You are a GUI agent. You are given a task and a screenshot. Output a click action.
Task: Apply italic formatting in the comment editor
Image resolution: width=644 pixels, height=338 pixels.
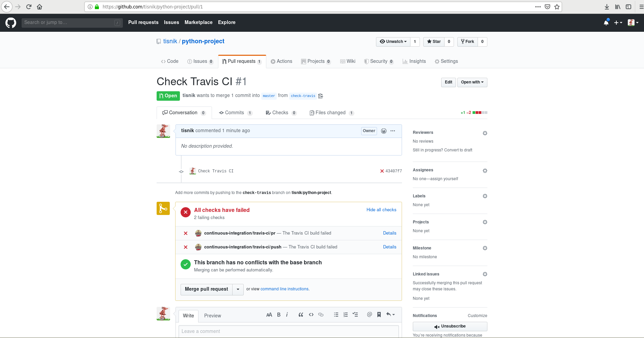(x=287, y=315)
